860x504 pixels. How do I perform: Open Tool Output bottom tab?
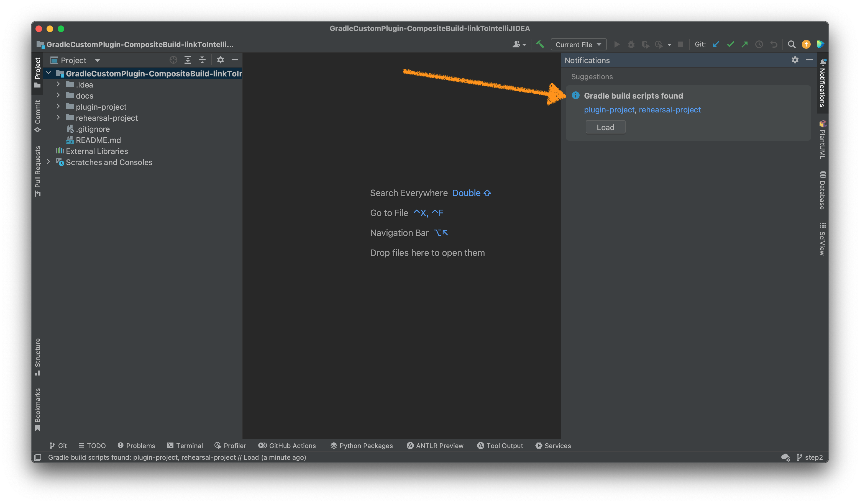click(500, 446)
